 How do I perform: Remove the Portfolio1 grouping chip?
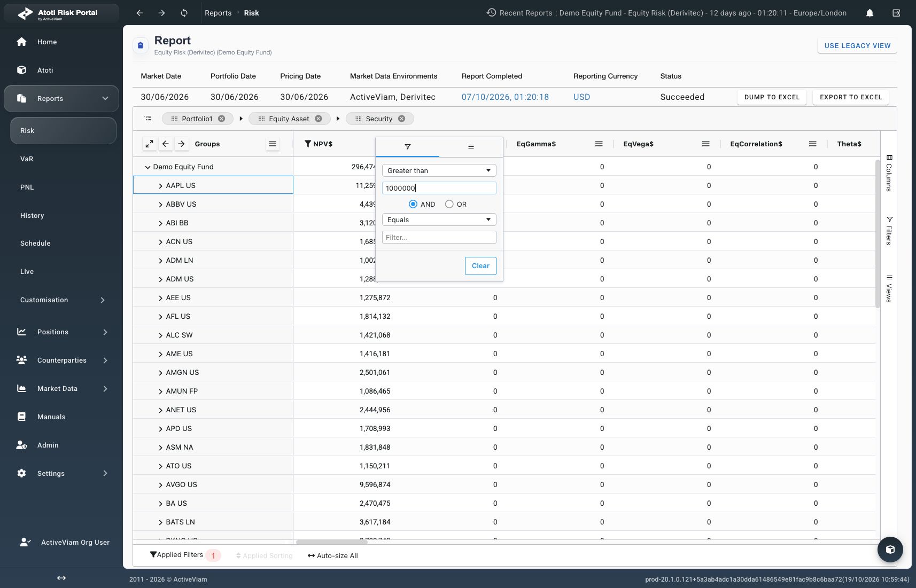[221, 119]
